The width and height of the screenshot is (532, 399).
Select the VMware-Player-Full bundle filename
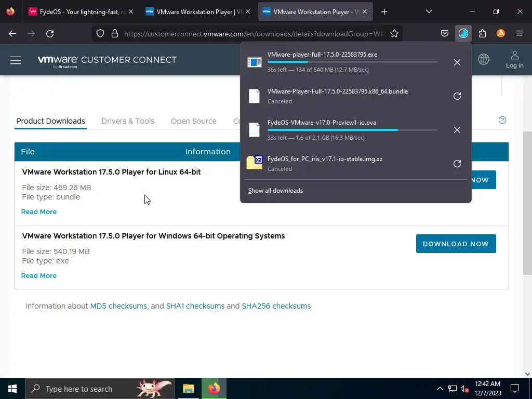click(x=338, y=91)
